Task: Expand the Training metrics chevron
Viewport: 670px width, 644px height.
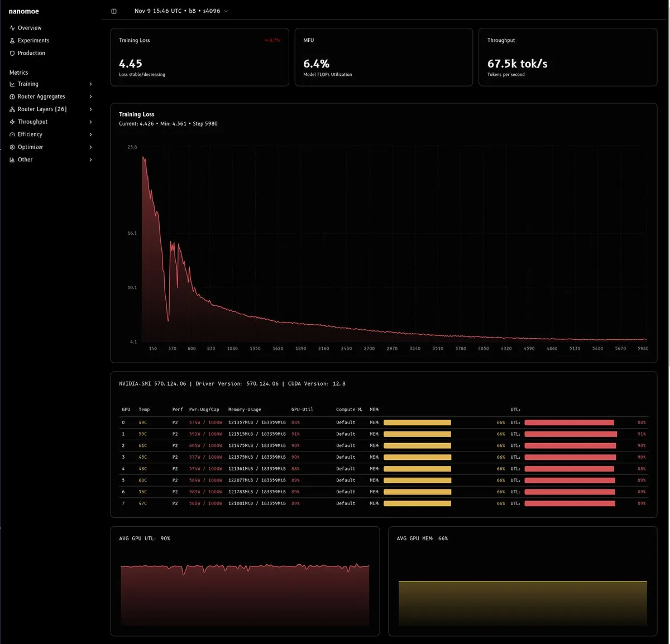Action: point(90,84)
